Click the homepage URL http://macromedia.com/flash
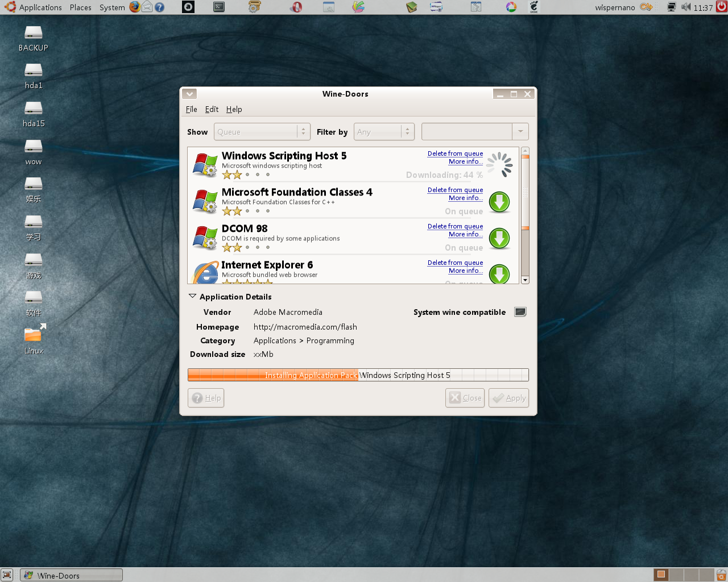Viewport: 728px width, 582px height. pos(305,327)
